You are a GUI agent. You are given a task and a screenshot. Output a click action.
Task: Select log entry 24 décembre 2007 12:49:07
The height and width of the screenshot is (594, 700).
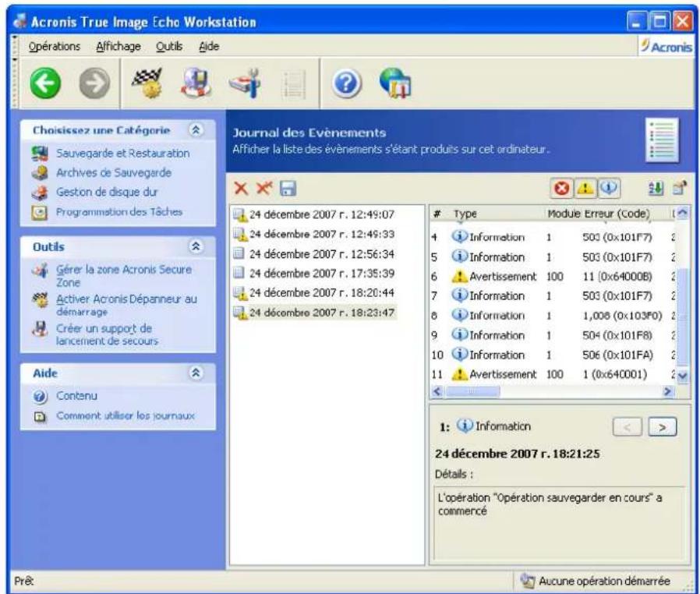pos(314,214)
